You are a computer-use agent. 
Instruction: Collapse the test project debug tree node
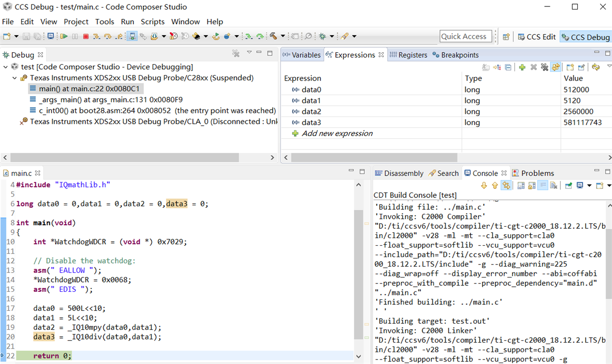pos(5,67)
